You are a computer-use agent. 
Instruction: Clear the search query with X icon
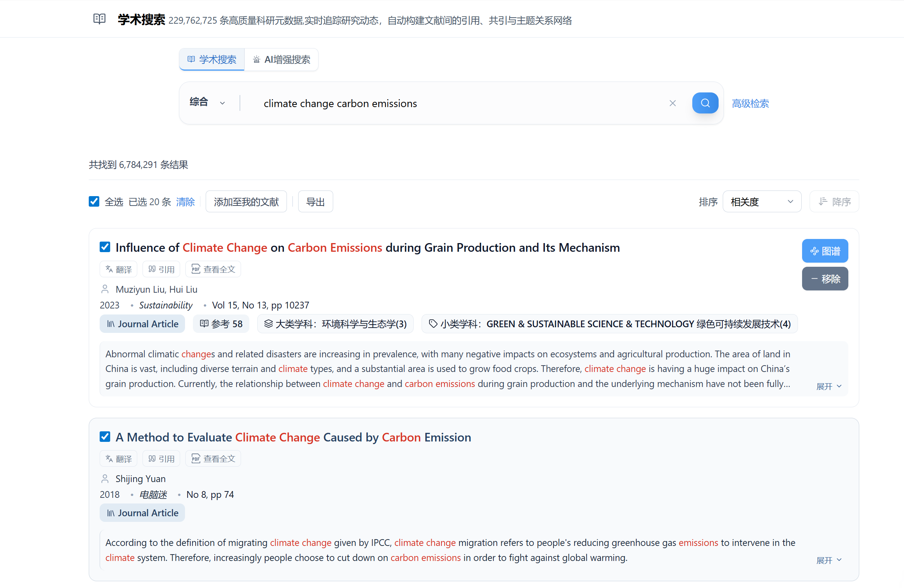672,103
